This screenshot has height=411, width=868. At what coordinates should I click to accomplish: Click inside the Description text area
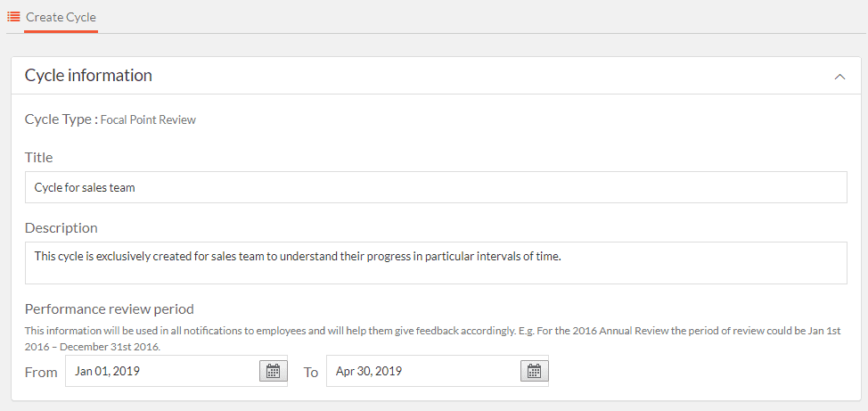436,262
